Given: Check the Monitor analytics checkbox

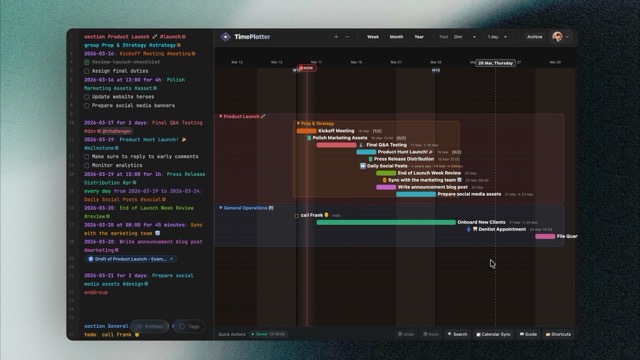Looking at the screenshot, I should click(x=87, y=166).
